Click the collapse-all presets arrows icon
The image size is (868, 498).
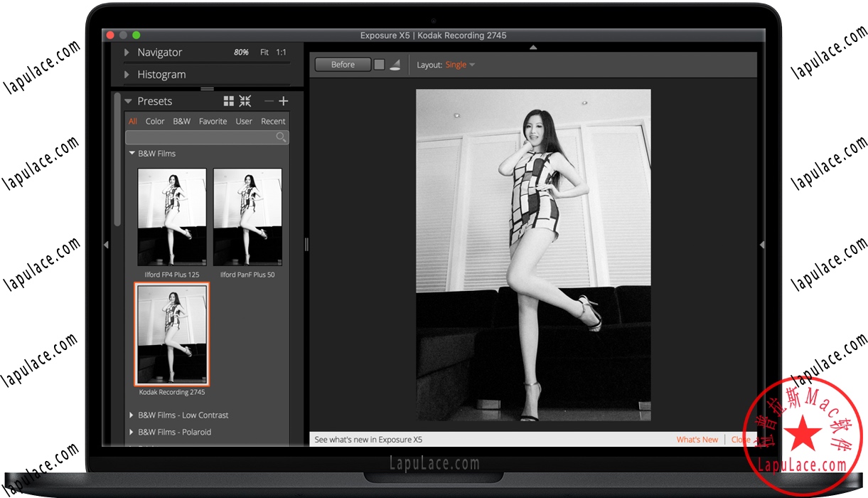(x=245, y=101)
